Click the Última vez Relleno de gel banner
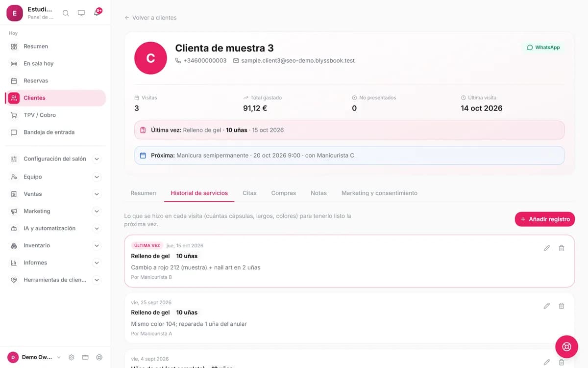The height and width of the screenshot is (368, 588). click(349, 130)
